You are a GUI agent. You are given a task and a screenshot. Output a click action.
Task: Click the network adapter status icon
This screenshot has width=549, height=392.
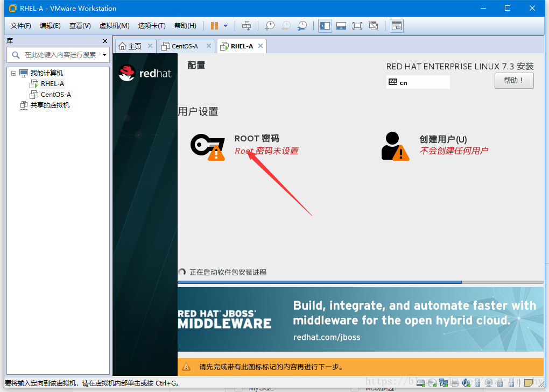click(x=444, y=383)
